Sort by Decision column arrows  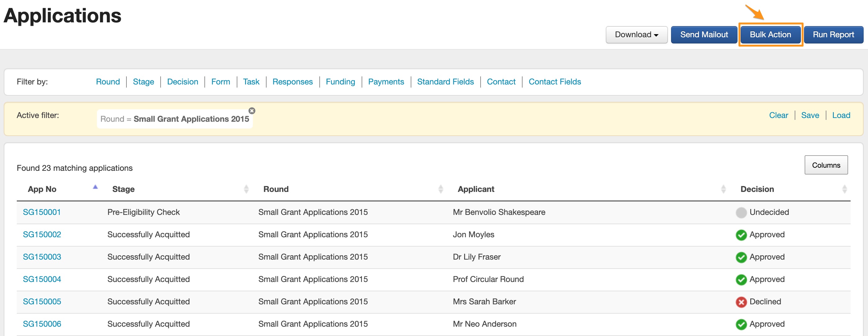coord(844,189)
